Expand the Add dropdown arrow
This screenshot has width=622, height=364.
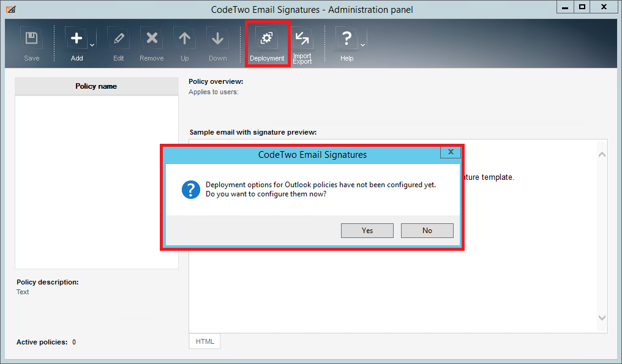[92, 45]
